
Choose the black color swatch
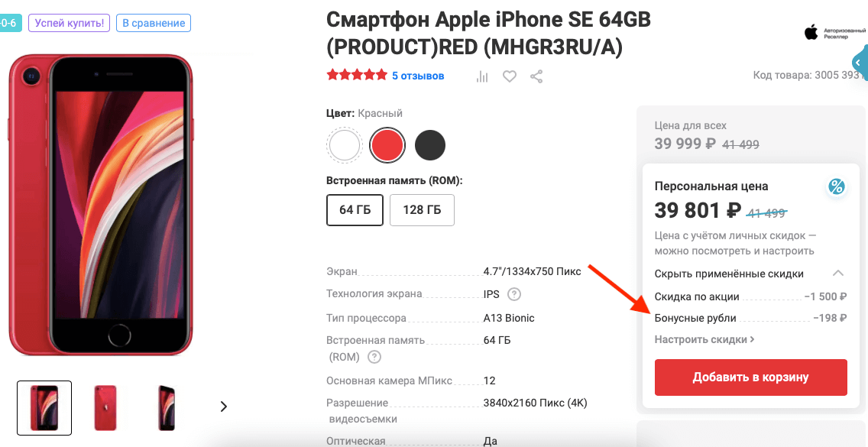point(430,145)
